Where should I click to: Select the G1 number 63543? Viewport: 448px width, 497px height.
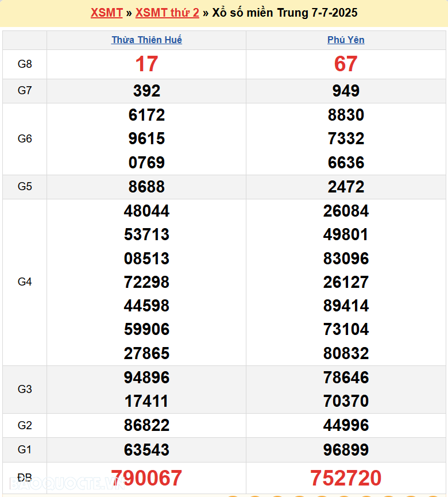tap(146, 449)
